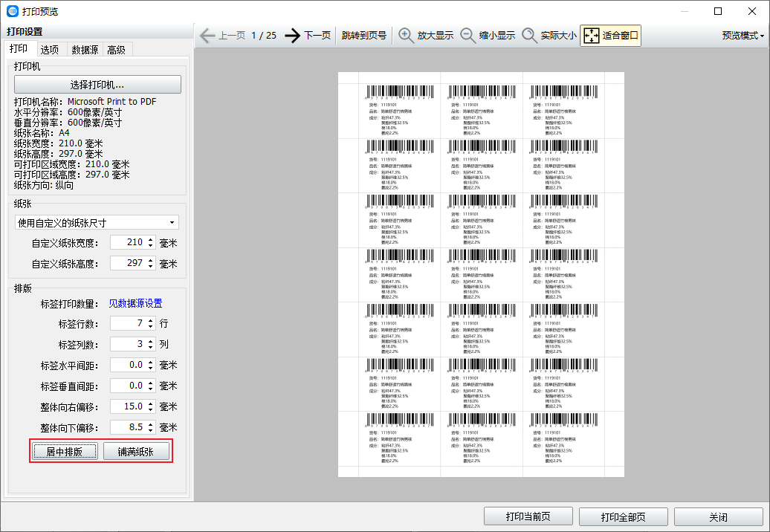Increase right offset with up arrow

point(151,403)
